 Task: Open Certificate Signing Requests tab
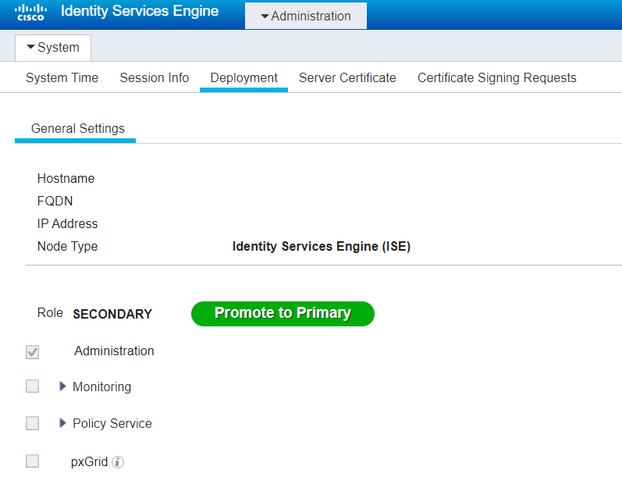(x=497, y=78)
